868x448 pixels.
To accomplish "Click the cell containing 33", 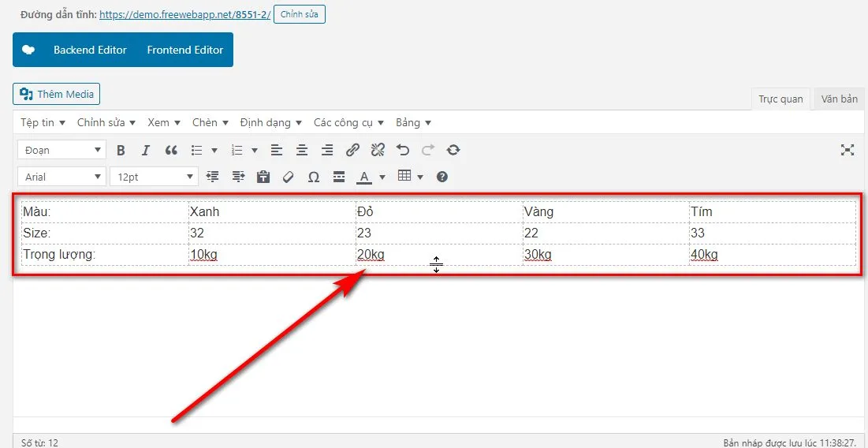I will [773, 233].
